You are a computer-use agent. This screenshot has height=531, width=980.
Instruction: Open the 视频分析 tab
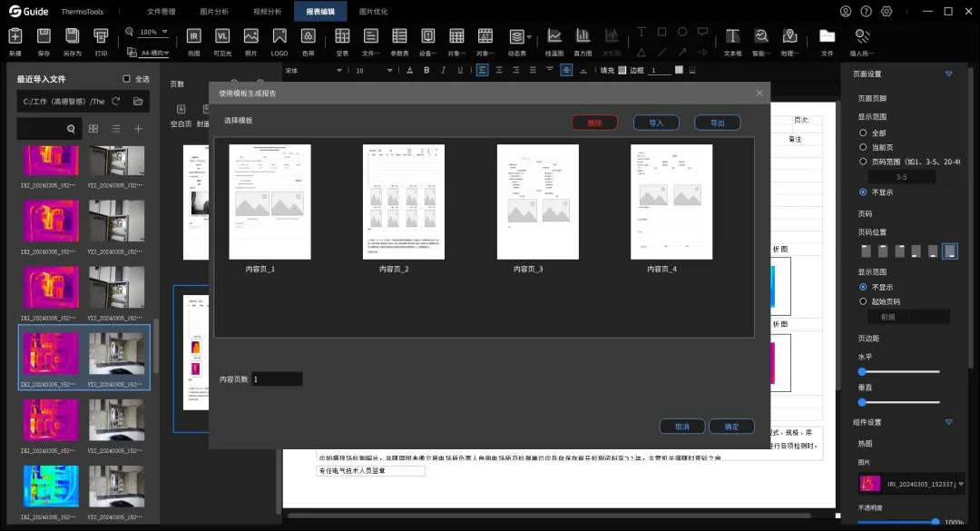click(x=267, y=11)
